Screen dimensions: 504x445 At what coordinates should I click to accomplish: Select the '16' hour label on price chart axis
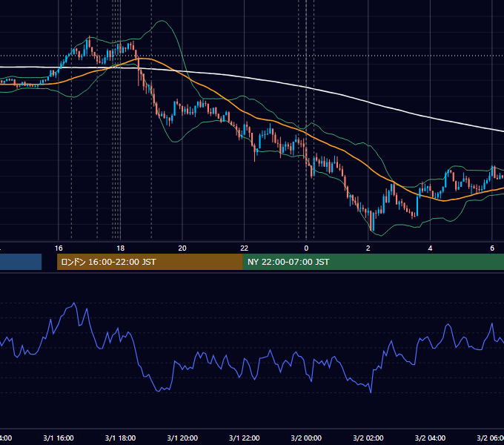click(59, 248)
